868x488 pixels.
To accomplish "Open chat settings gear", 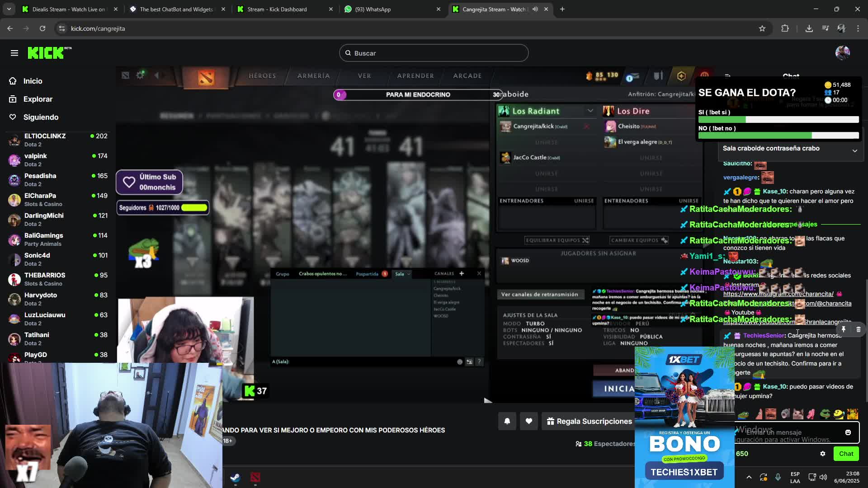I will click(x=823, y=454).
